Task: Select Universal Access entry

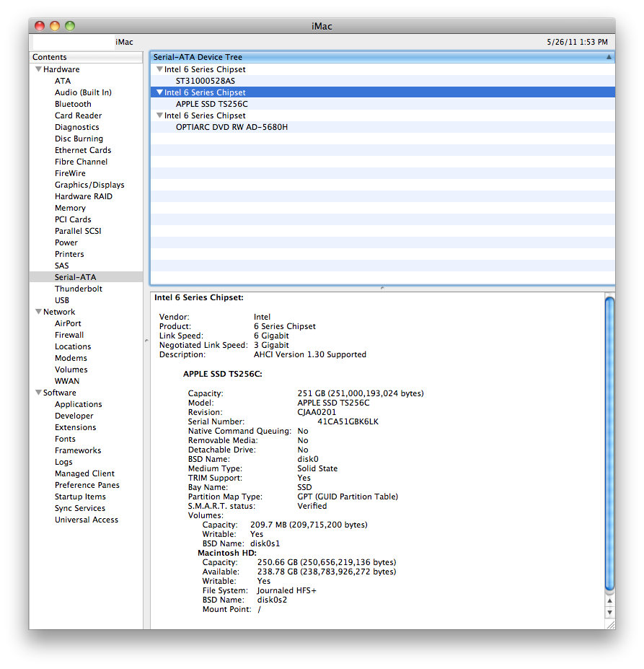Action: tap(87, 520)
